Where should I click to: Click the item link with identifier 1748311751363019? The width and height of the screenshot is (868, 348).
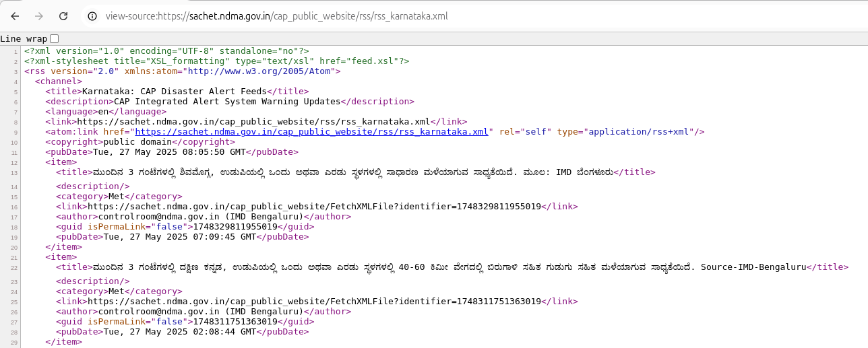click(x=317, y=302)
